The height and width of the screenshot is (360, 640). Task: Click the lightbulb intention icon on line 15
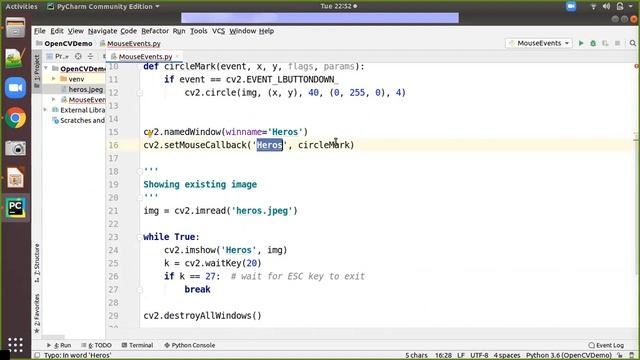click(150, 133)
